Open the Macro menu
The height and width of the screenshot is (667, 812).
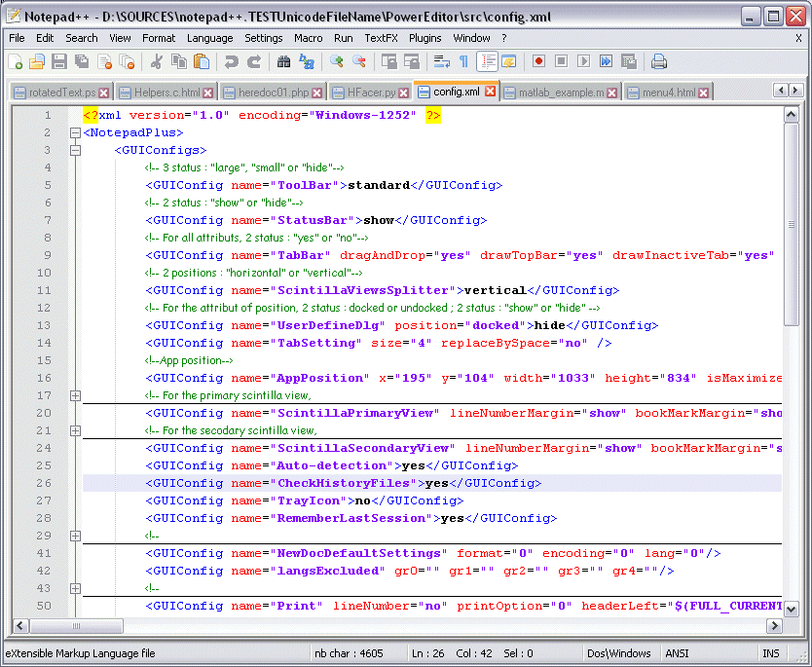(x=308, y=38)
